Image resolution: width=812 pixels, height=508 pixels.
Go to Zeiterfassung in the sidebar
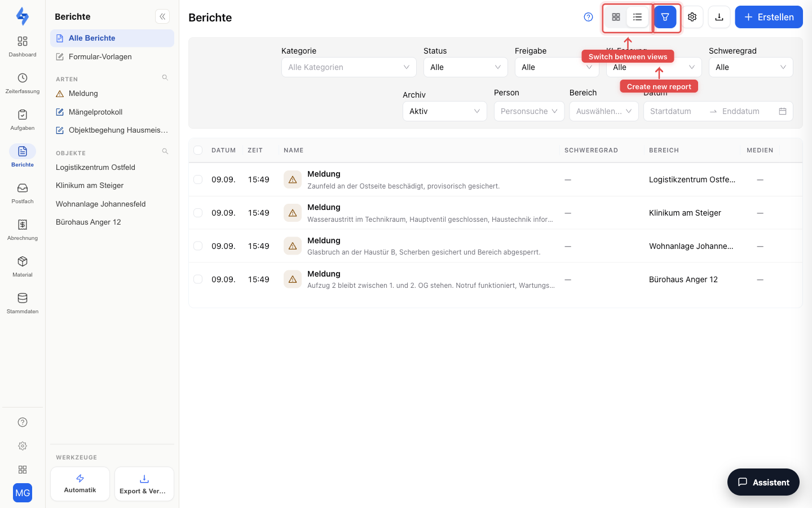click(x=23, y=83)
